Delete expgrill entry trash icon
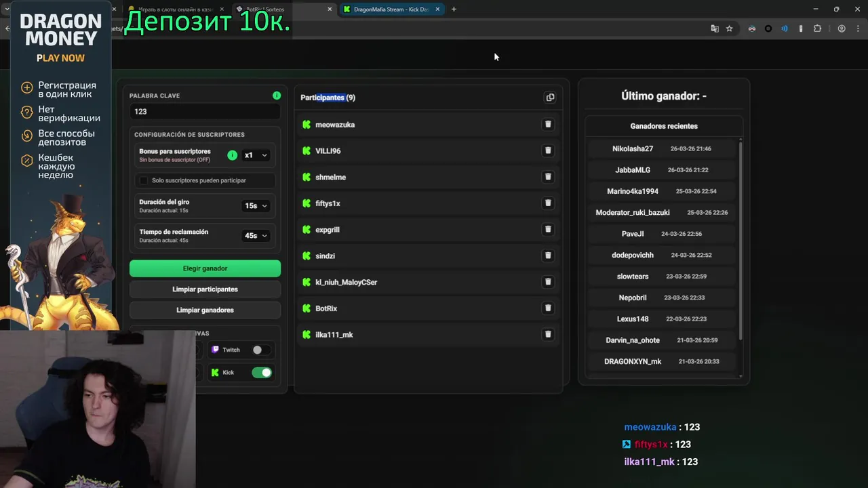The height and width of the screenshot is (488, 868). point(548,229)
